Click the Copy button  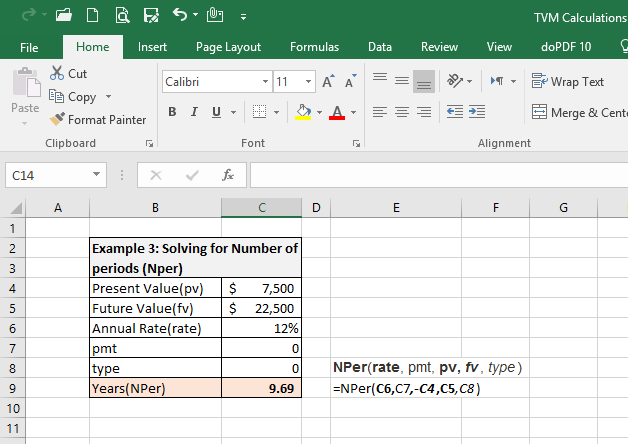point(72,97)
